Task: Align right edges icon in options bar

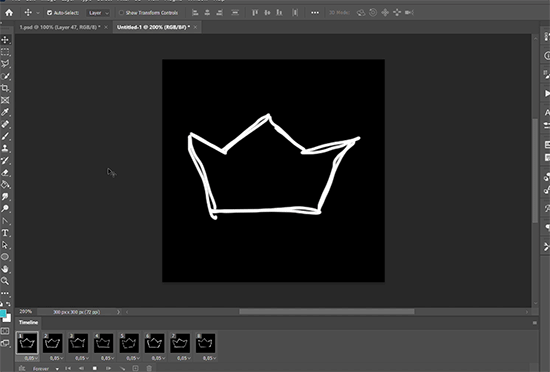Action: tap(219, 13)
